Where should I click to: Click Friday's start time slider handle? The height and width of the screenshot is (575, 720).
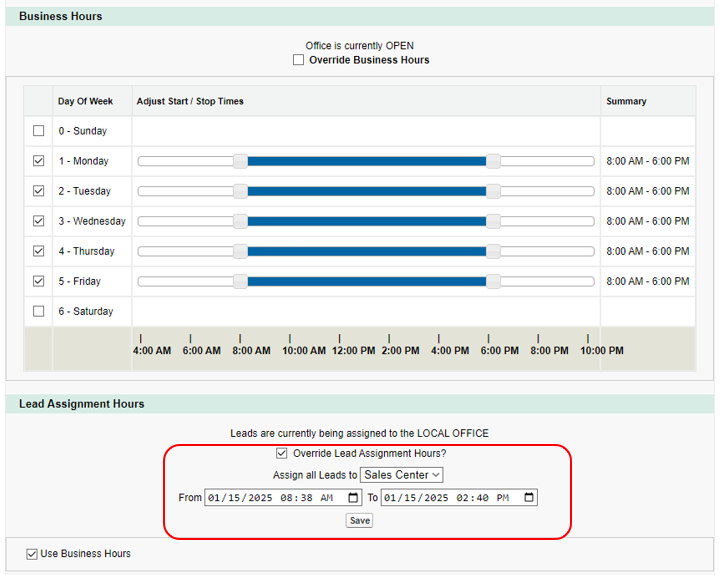click(240, 282)
